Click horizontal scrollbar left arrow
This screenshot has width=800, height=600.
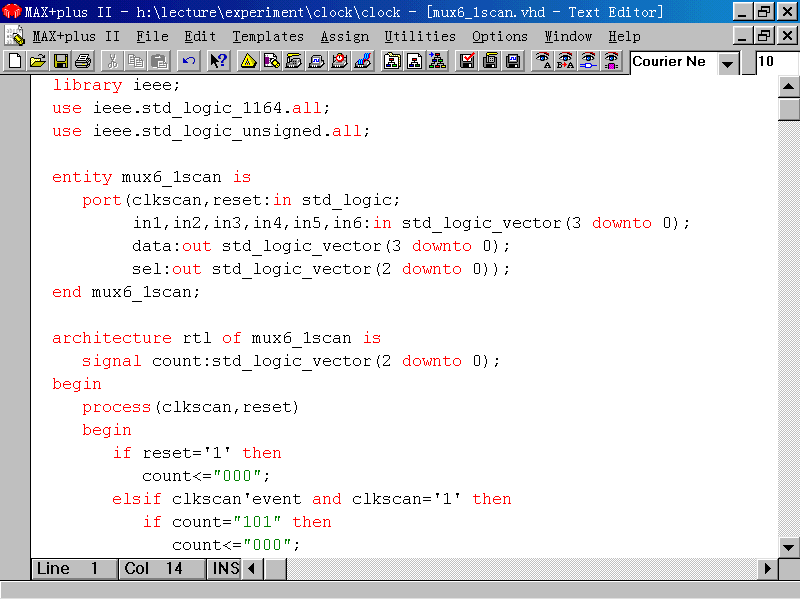pyautogui.click(x=252, y=569)
